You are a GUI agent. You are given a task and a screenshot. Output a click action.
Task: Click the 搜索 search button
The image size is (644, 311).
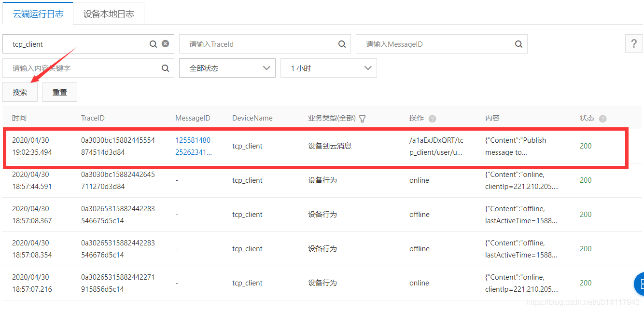pos(20,92)
